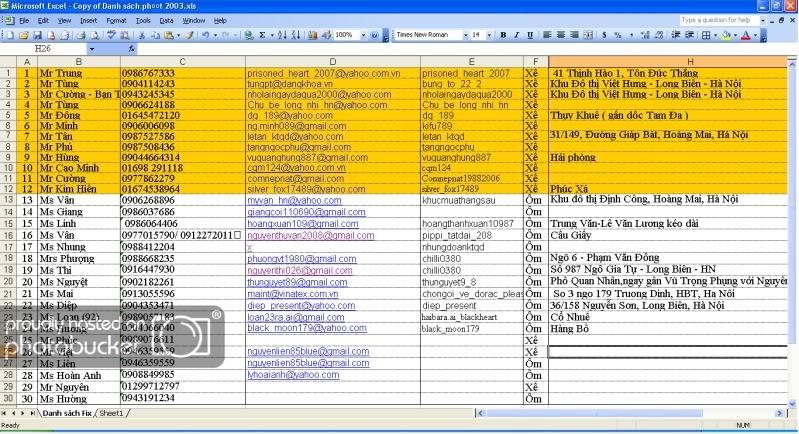
Task: Open the Undo history dropdown arrow
Action: (x=215, y=35)
